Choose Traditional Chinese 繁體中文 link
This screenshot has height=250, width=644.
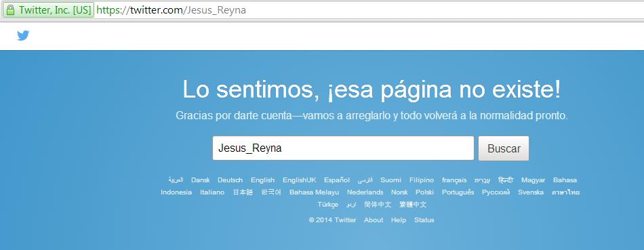click(x=413, y=205)
